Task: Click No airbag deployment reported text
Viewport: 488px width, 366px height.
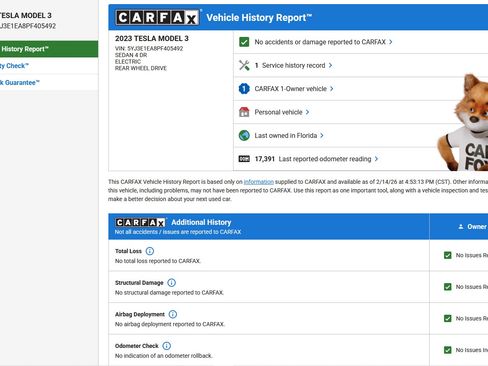Action: (170, 324)
